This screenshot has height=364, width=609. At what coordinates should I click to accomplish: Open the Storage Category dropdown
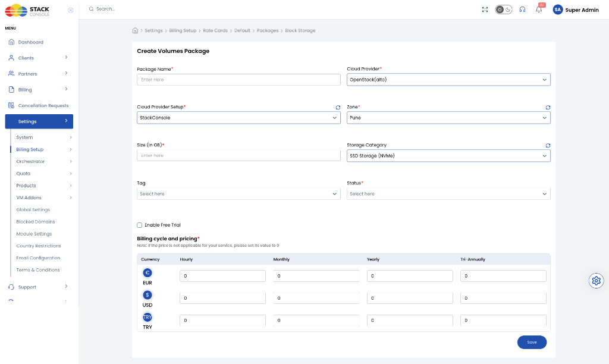[x=448, y=156]
